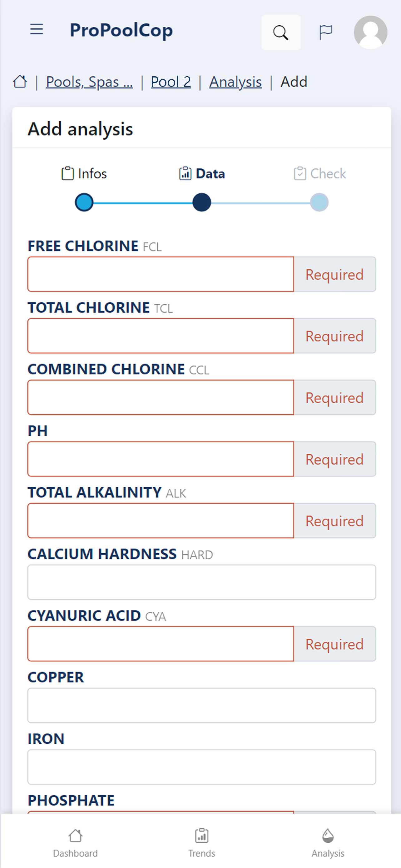The image size is (401, 868).
Task: Open the user profile avatar
Action: (370, 32)
